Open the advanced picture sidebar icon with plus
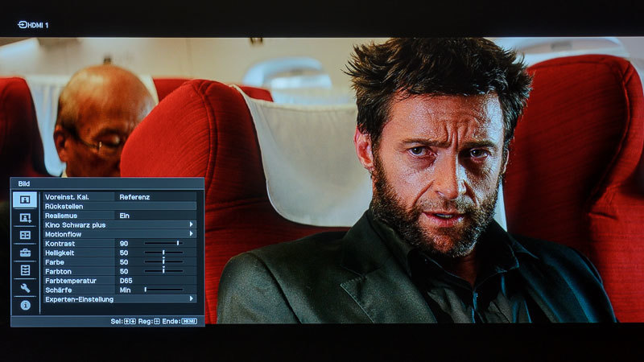 click(x=25, y=217)
